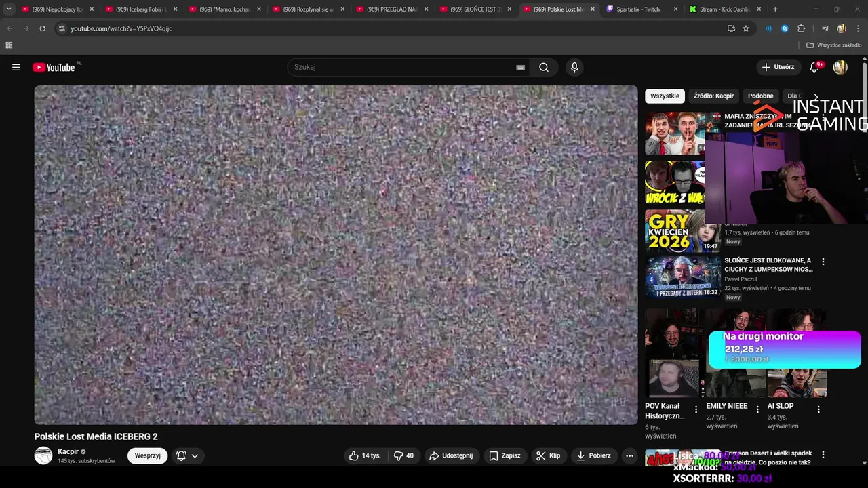Reload the page with the refresh icon

(42, 28)
